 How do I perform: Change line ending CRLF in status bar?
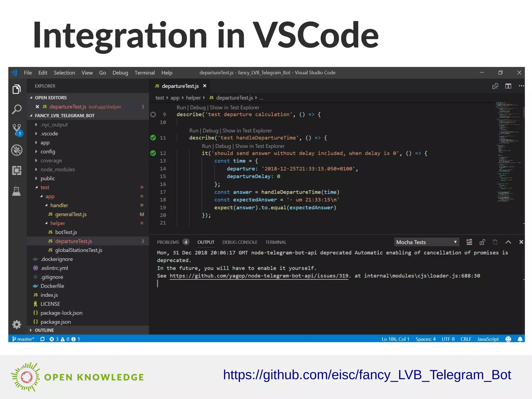tap(466, 339)
